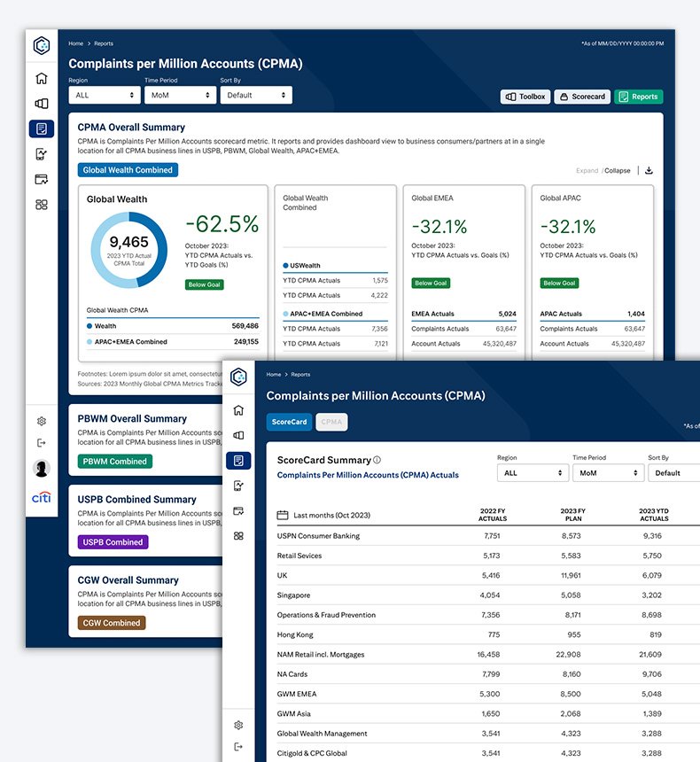Click the 2023 YTD ACTUALS column header
The height and width of the screenshot is (762, 700).
(x=654, y=515)
